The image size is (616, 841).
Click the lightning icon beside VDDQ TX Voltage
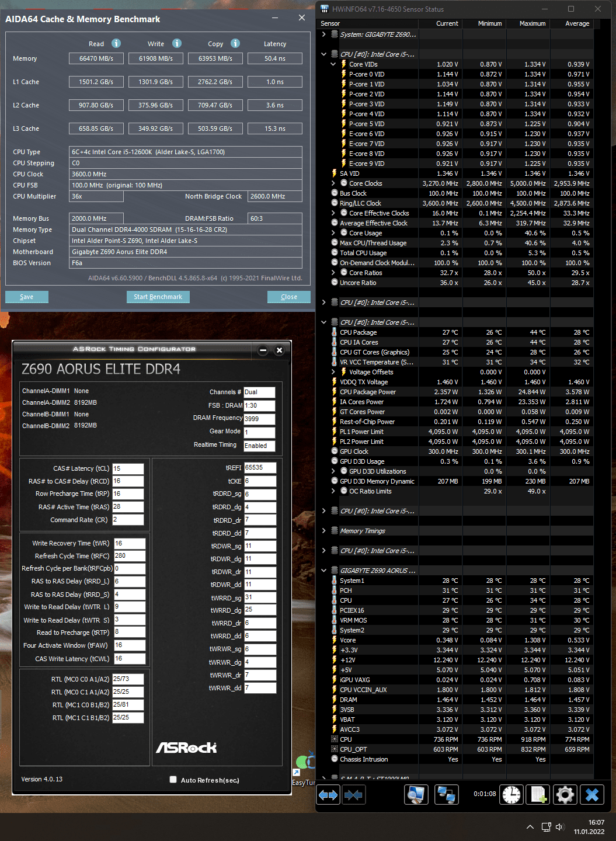coord(335,382)
